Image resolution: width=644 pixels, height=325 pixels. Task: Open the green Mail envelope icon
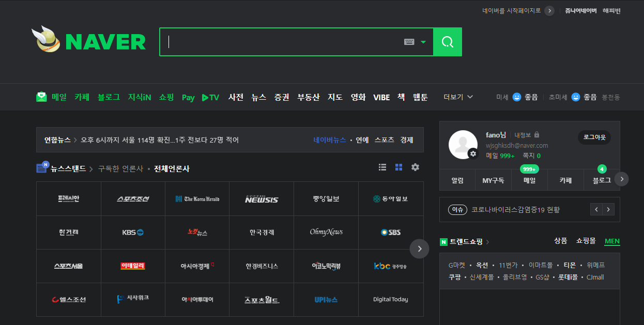point(41,97)
